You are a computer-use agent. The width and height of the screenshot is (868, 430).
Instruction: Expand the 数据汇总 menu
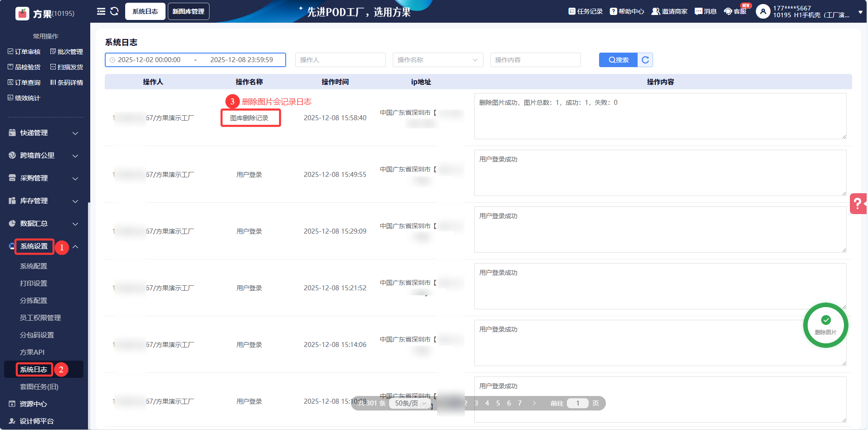pyautogui.click(x=44, y=224)
